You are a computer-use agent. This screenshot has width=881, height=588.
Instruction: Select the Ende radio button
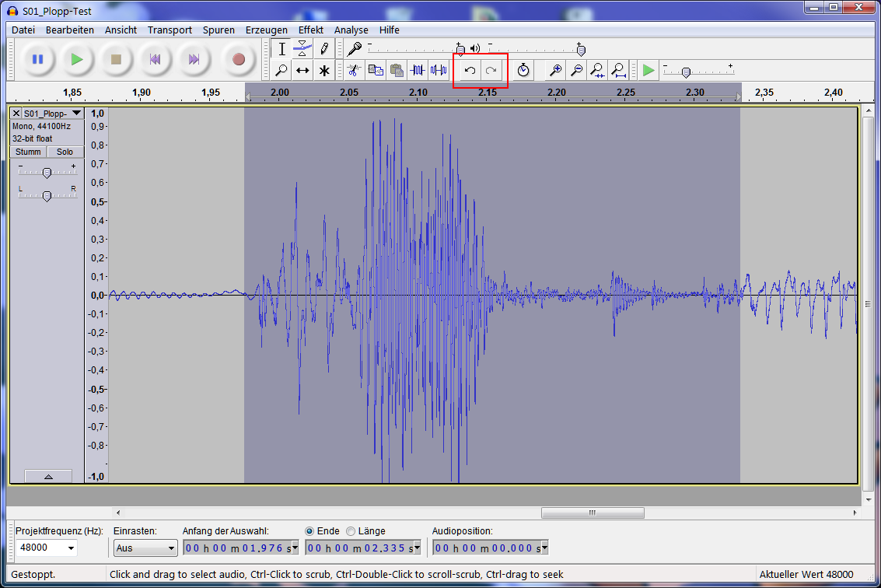coord(309,531)
